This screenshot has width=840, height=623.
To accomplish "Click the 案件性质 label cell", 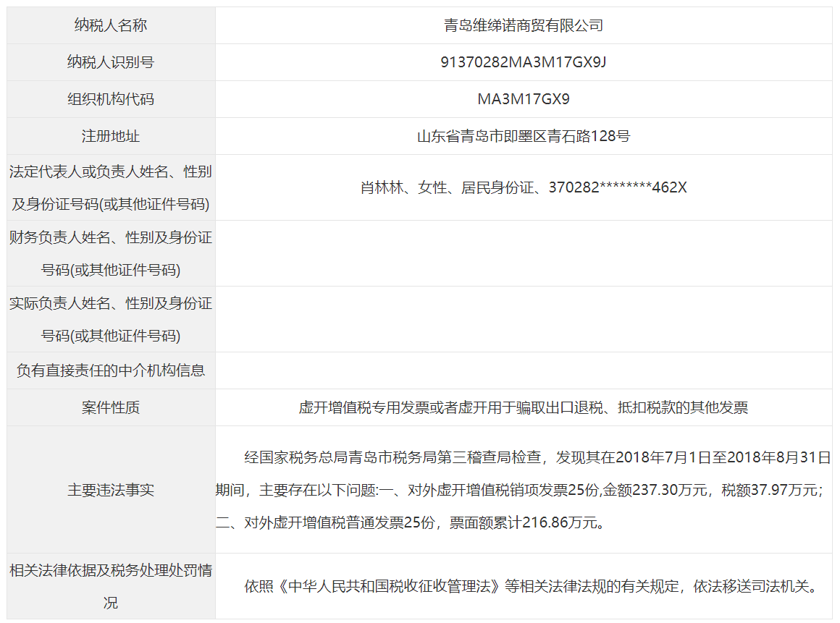I will 111,407.
